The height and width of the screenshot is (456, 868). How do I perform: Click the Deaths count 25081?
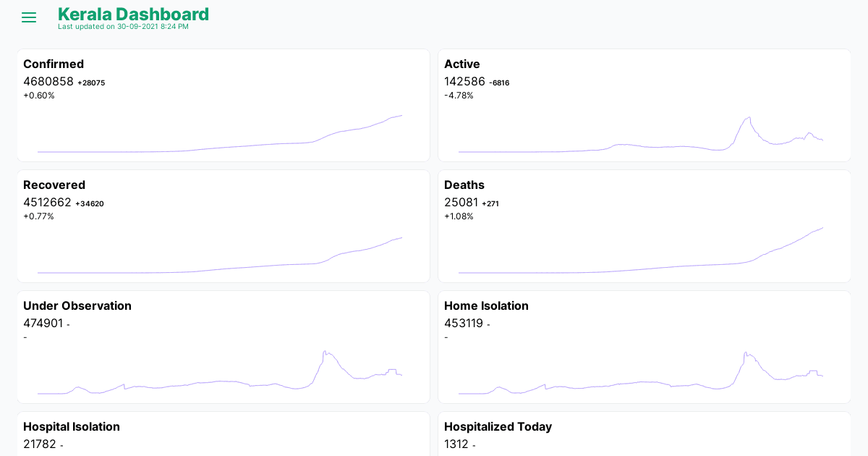click(461, 203)
